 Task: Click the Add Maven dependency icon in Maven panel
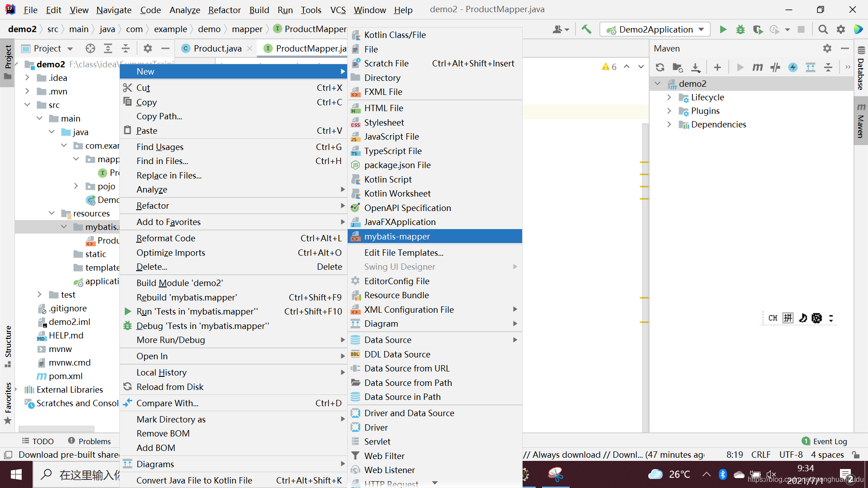pos(718,66)
